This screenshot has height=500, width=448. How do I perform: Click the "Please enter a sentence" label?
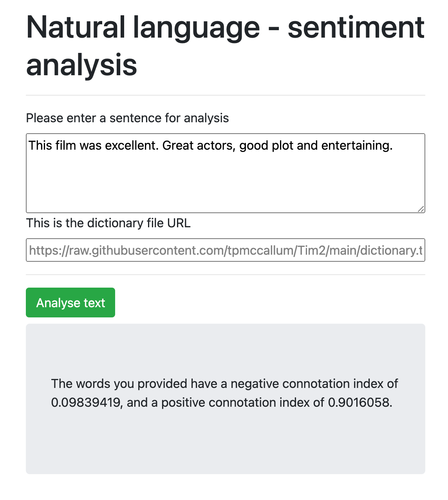point(127,118)
